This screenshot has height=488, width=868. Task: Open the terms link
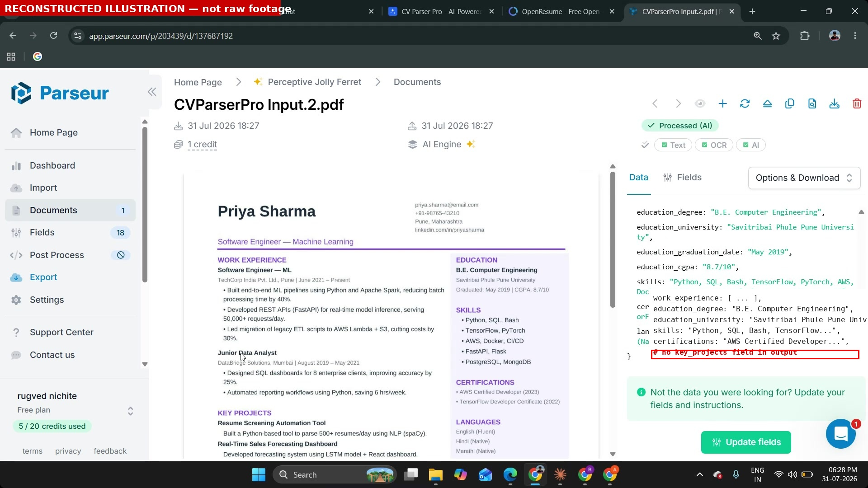coord(33,451)
